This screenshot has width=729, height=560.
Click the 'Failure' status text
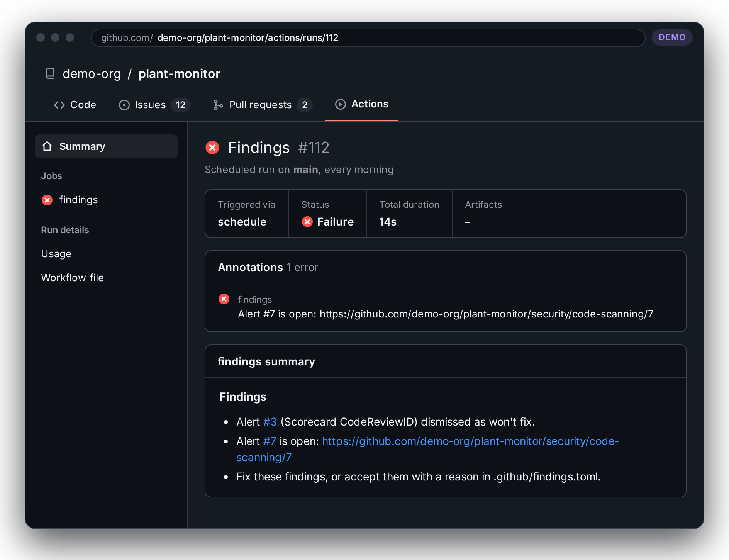coord(336,222)
